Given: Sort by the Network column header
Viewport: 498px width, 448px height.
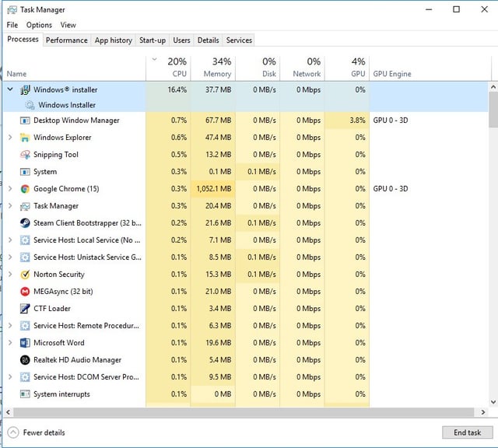Looking at the screenshot, I should (303, 68).
